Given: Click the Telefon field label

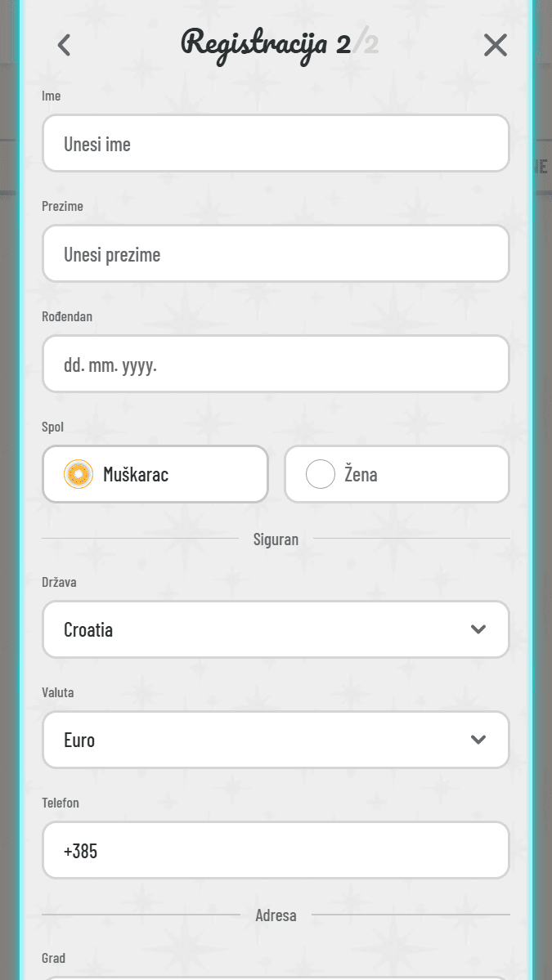Looking at the screenshot, I should click(61, 803).
